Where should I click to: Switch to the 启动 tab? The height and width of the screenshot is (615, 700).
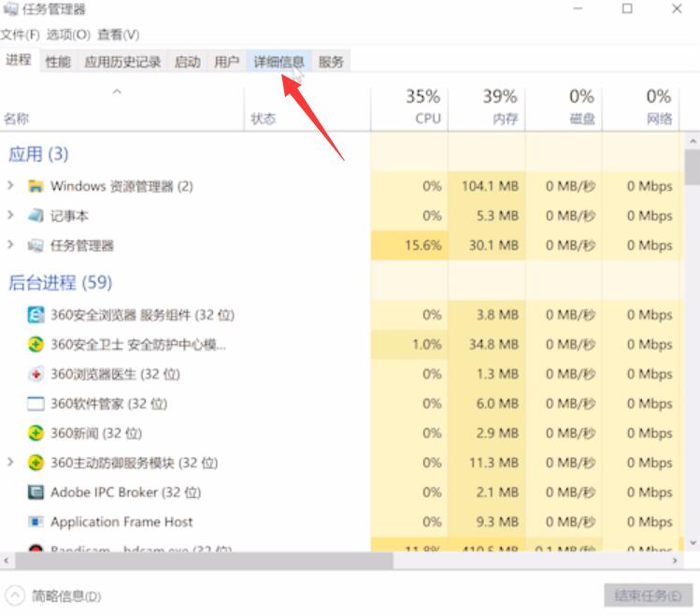[x=188, y=62]
